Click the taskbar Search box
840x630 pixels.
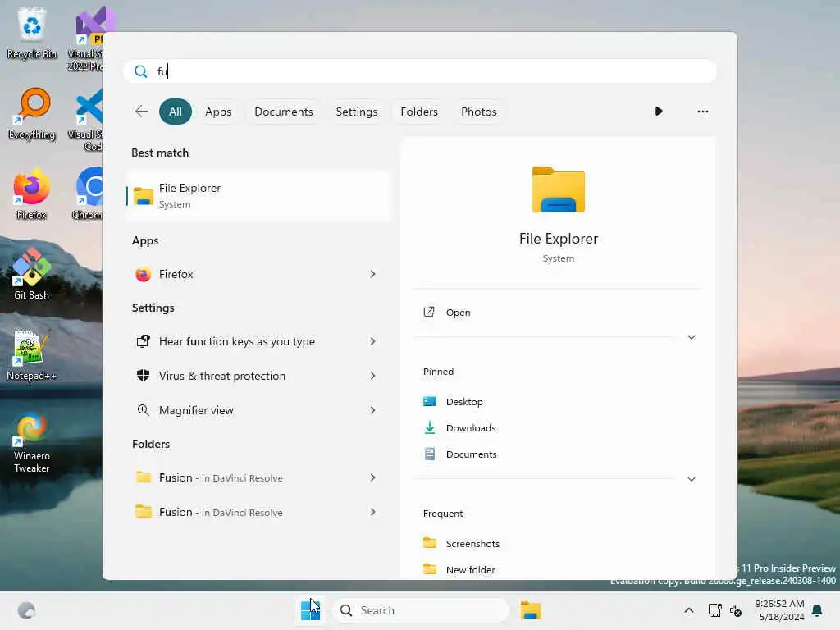pos(421,610)
